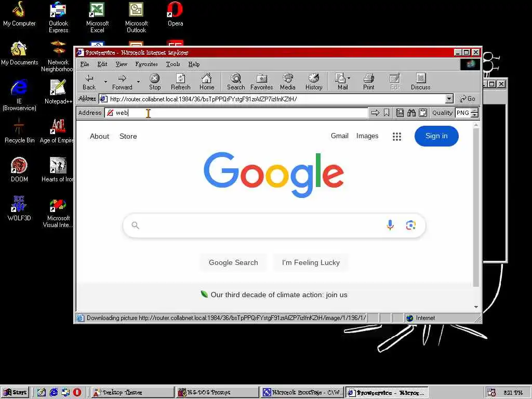The height and width of the screenshot is (399, 532).
Task: Open the Gmail link
Action: tap(339, 136)
